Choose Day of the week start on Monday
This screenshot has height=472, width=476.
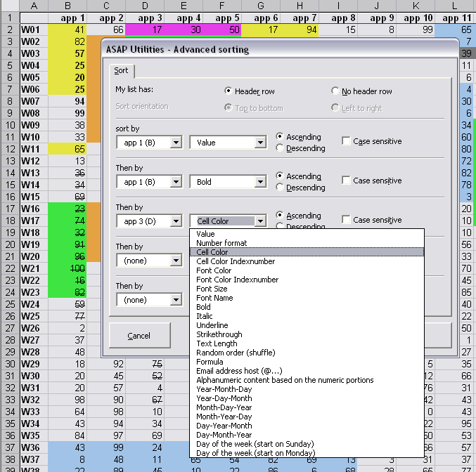point(307,453)
